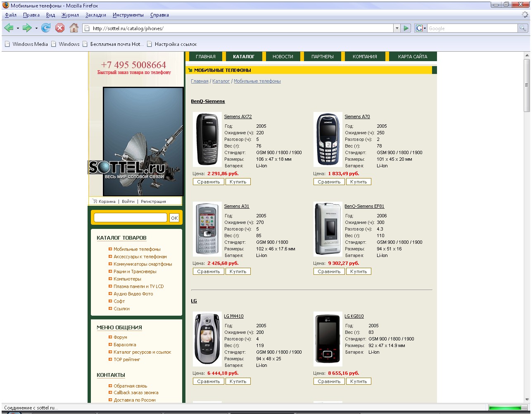Open the Google search engine selector dropdown
This screenshot has width=532, height=414.
pyautogui.click(x=420, y=28)
